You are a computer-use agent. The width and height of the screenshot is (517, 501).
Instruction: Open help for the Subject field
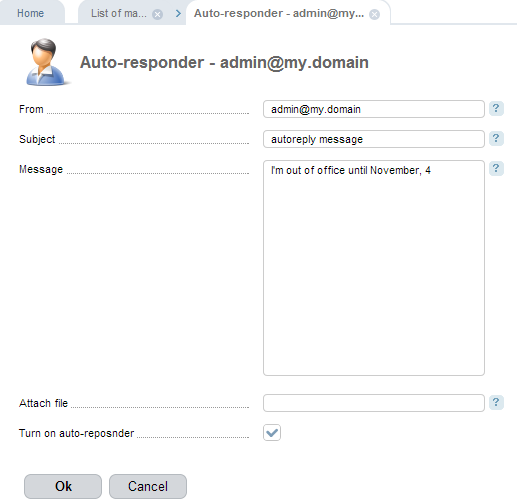[496, 139]
